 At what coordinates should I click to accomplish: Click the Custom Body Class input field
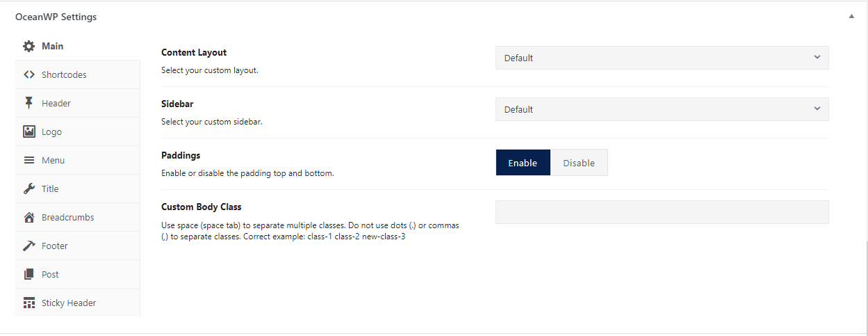(x=662, y=212)
